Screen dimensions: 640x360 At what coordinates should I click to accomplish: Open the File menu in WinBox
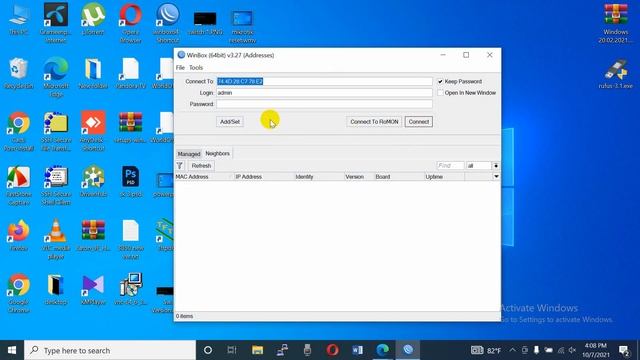[180, 68]
